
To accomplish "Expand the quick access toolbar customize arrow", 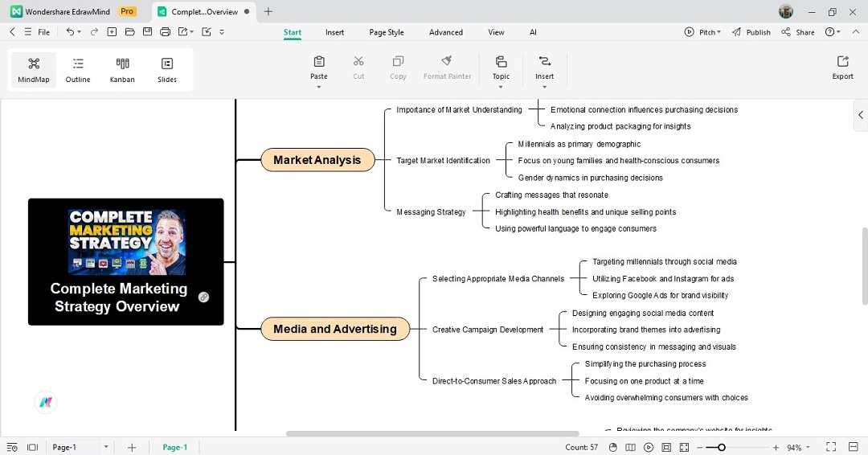I will (x=222, y=32).
